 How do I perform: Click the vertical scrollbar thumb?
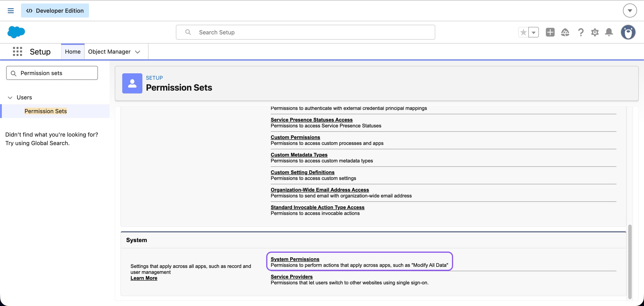pyautogui.click(x=630, y=262)
